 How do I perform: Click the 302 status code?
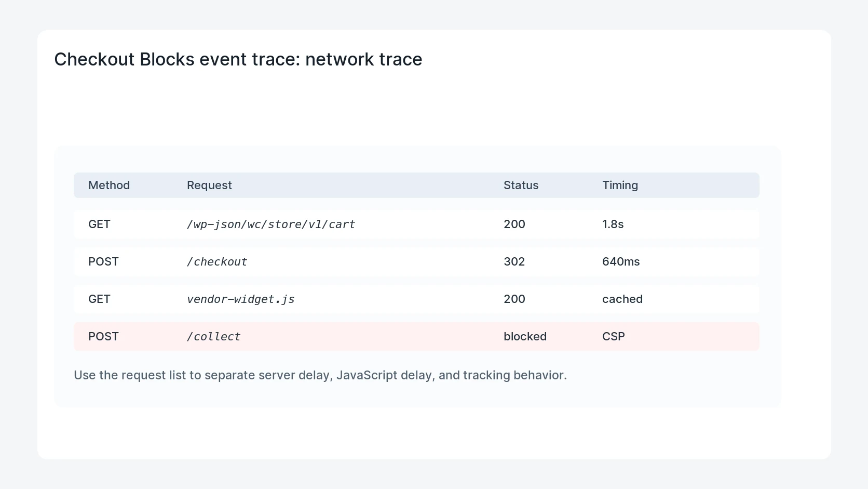[x=514, y=261]
